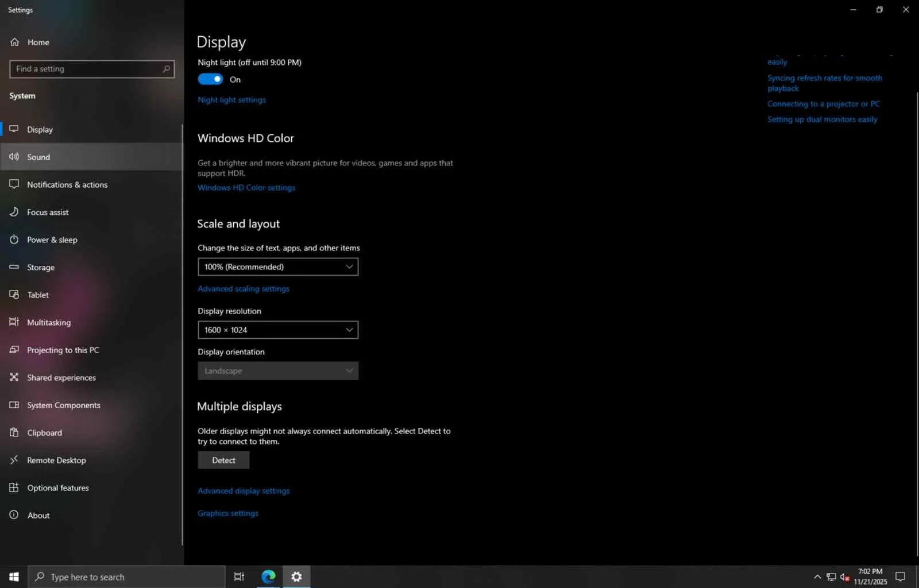This screenshot has width=919, height=588.
Task: Go to Notifications & actions settings
Action: [92, 184]
